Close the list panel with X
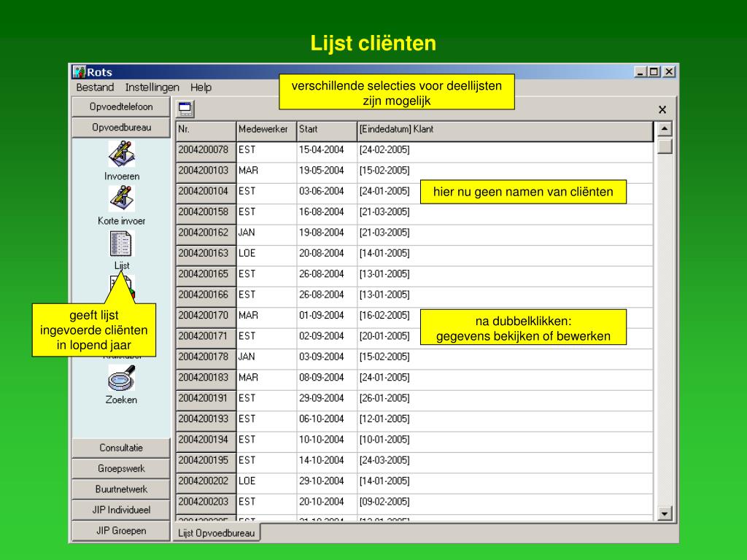The image size is (747, 560). pos(662,109)
